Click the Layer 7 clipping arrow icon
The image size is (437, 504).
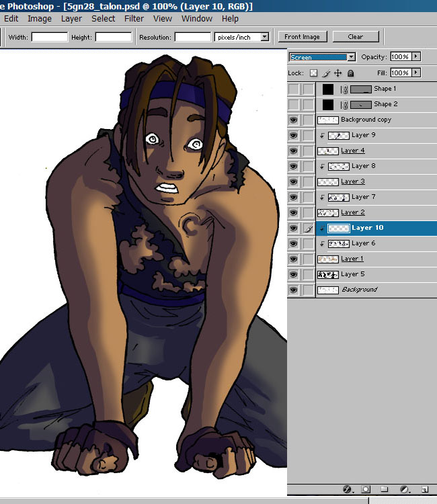click(322, 198)
